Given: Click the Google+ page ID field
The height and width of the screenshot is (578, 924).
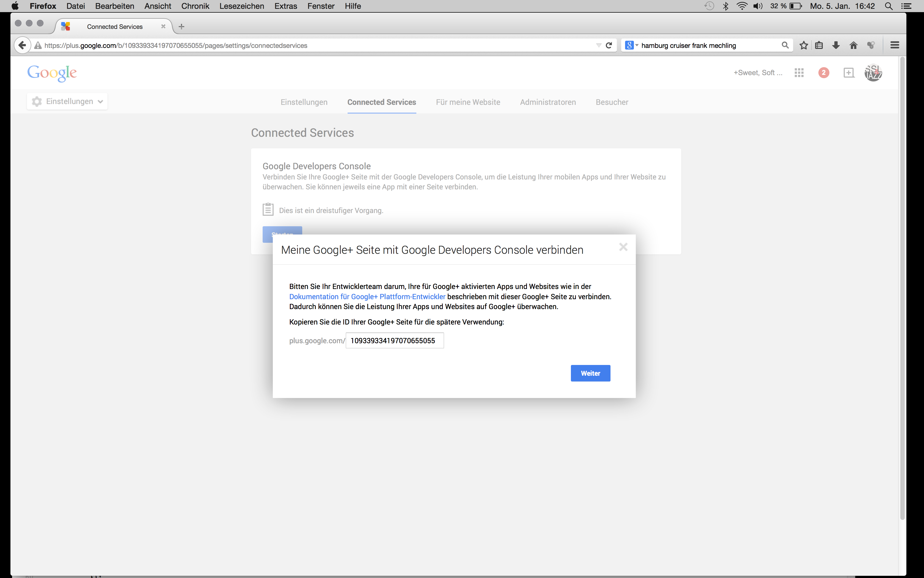Looking at the screenshot, I should tap(395, 340).
